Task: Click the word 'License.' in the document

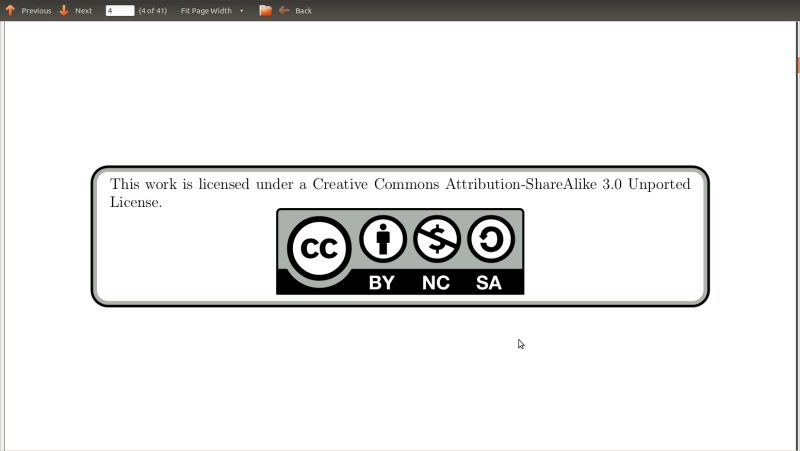Action: [x=136, y=203]
